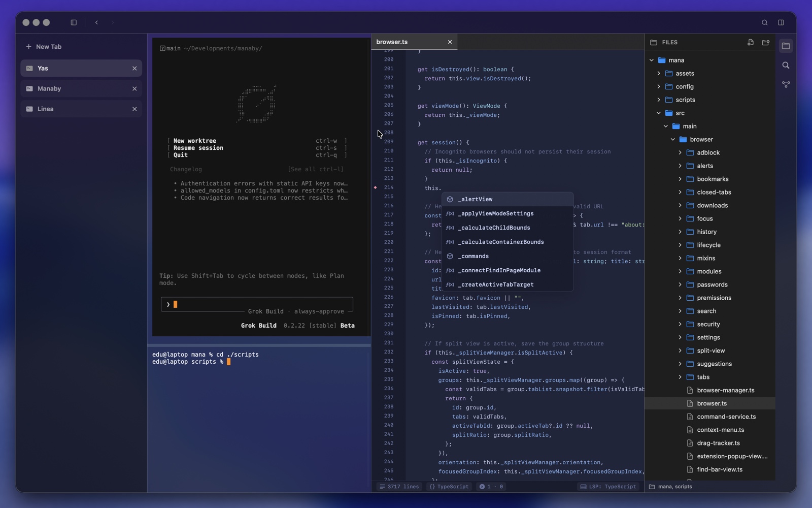812x508 pixels.
Task: Collapse the browser folder
Action: point(673,139)
